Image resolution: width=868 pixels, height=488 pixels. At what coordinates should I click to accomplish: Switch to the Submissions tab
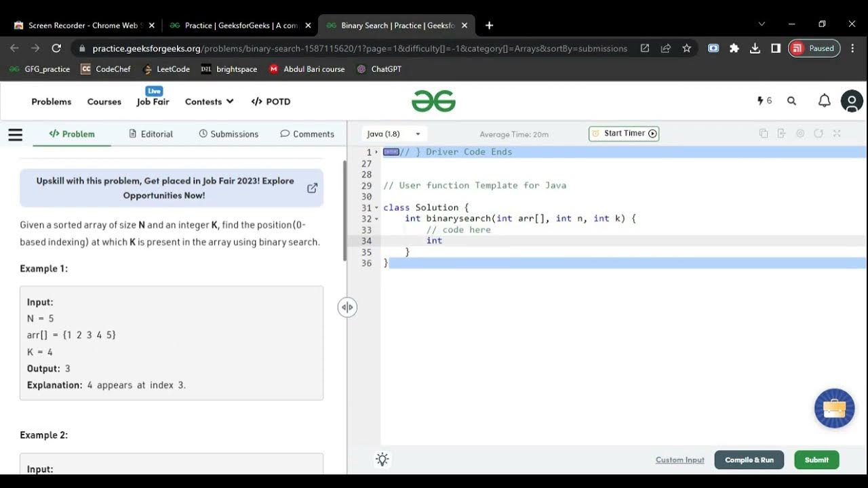point(229,134)
